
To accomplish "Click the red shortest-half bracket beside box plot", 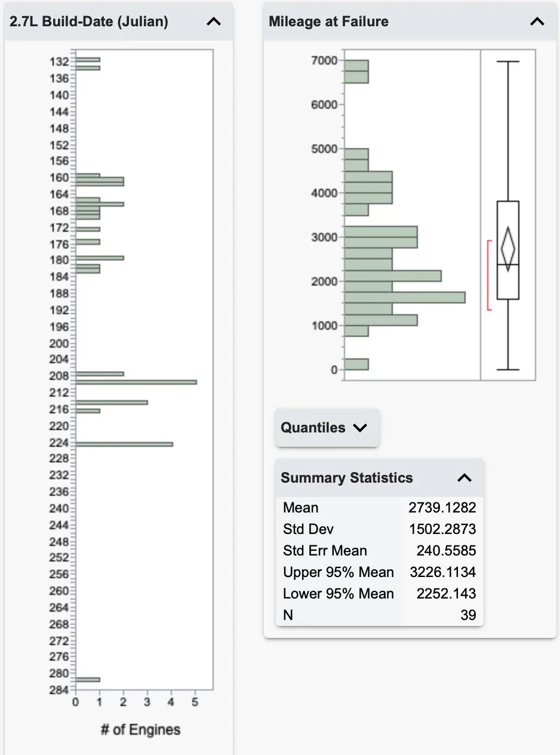I will click(x=489, y=275).
